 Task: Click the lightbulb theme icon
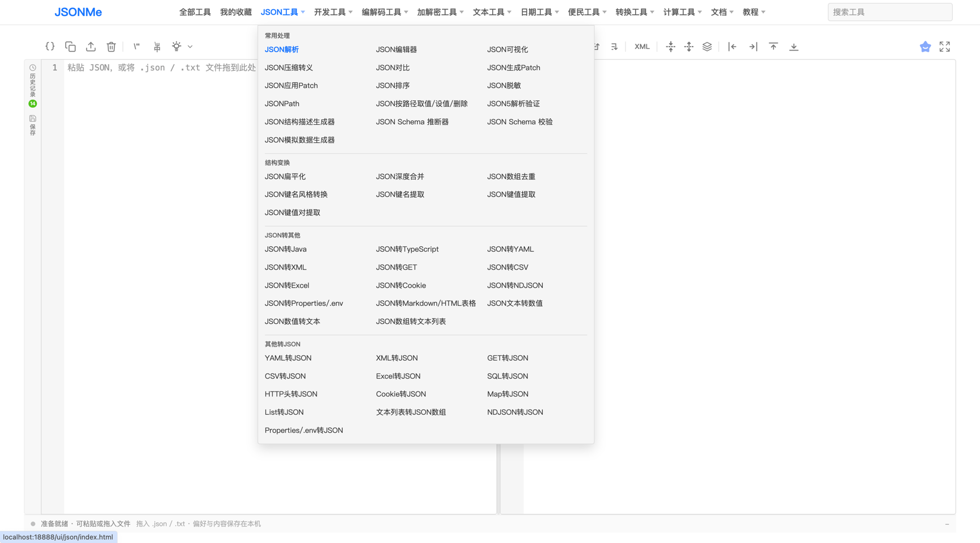pyautogui.click(x=177, y=47)
